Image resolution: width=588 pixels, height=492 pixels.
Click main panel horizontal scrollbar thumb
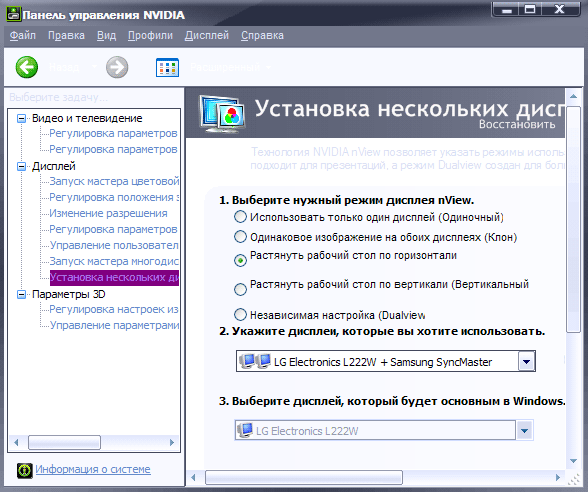[x=304, y=478]
